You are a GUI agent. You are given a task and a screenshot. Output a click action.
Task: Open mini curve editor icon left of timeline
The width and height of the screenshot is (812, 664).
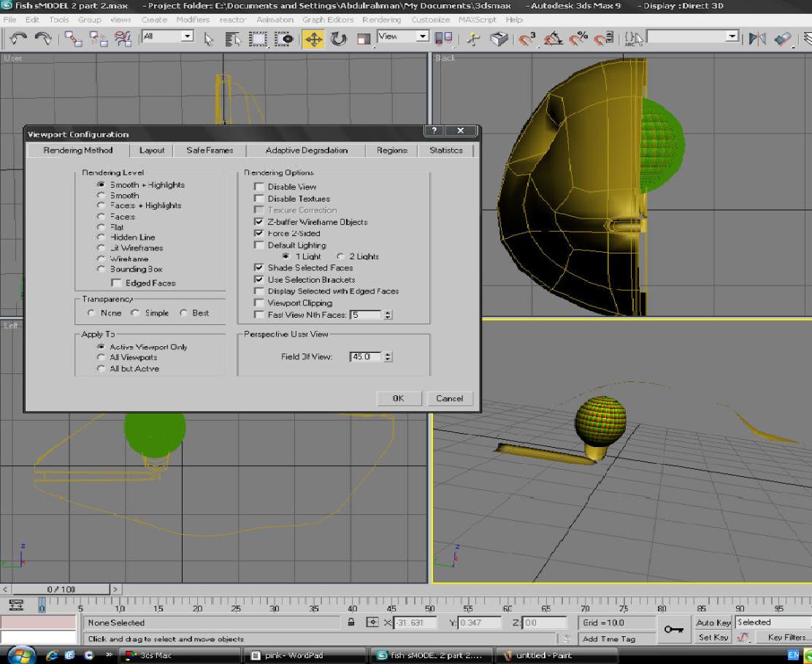click(16, 604)
